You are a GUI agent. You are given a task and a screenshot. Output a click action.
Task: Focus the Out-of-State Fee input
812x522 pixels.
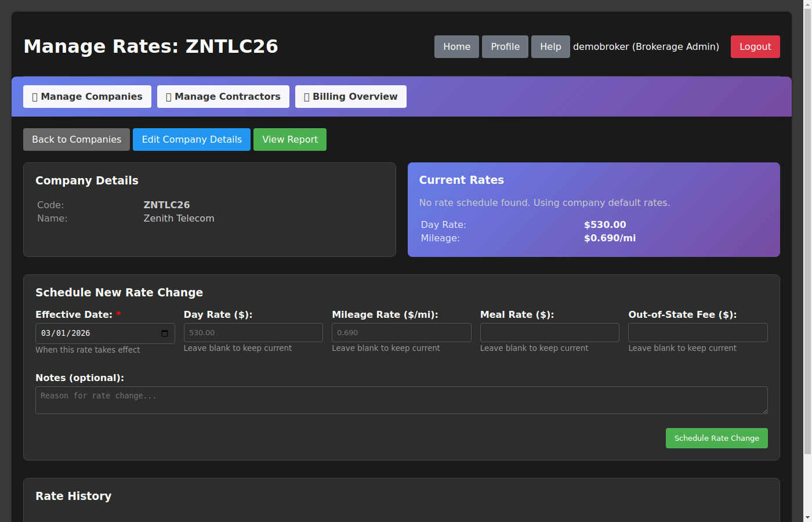(x=698, y=333)
